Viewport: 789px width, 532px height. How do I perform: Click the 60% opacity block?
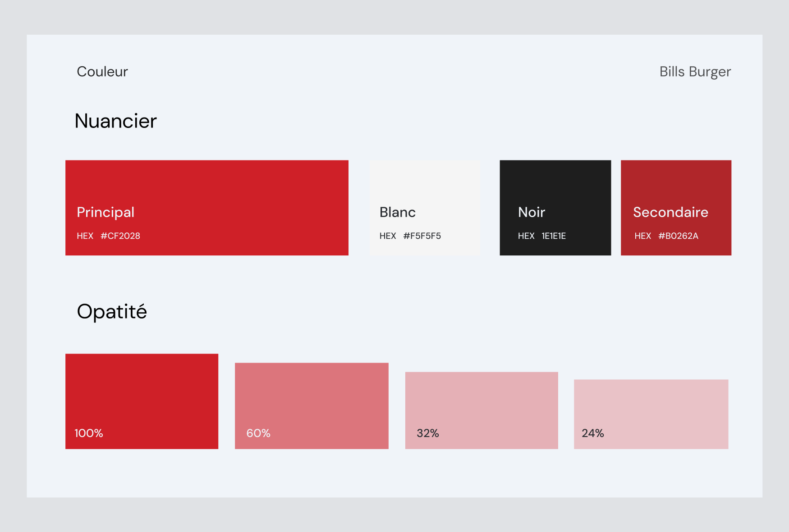point(312,406)
